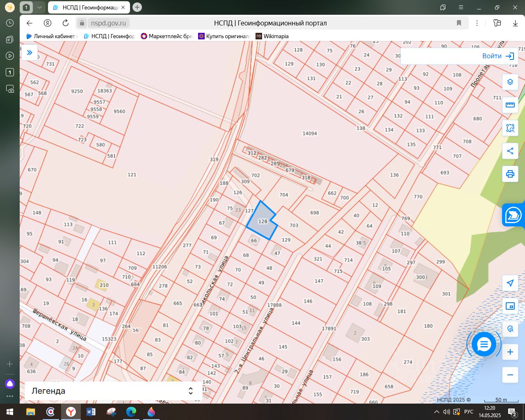Click the share map icon

pyautogui.click(x=510, y=151)
